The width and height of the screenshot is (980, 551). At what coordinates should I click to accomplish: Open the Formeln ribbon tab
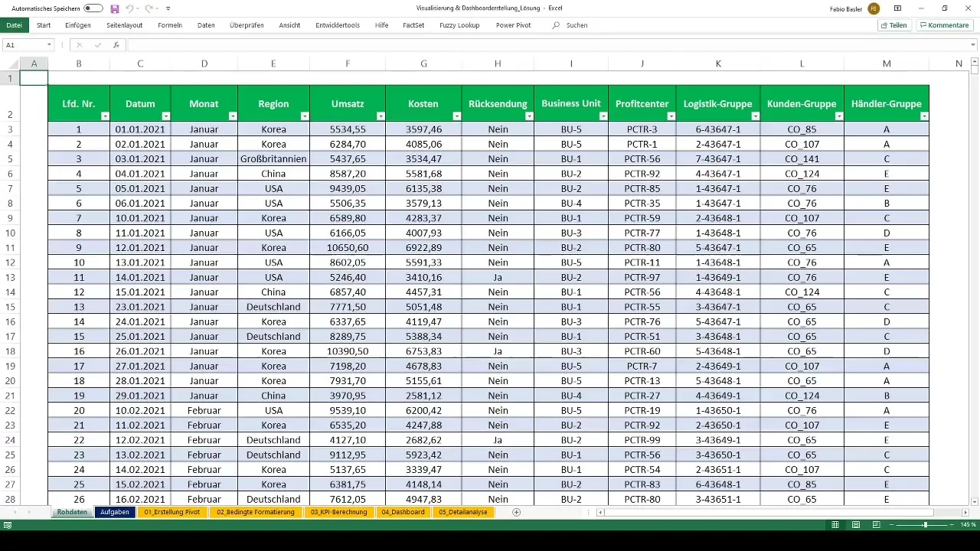coord(170,25)
